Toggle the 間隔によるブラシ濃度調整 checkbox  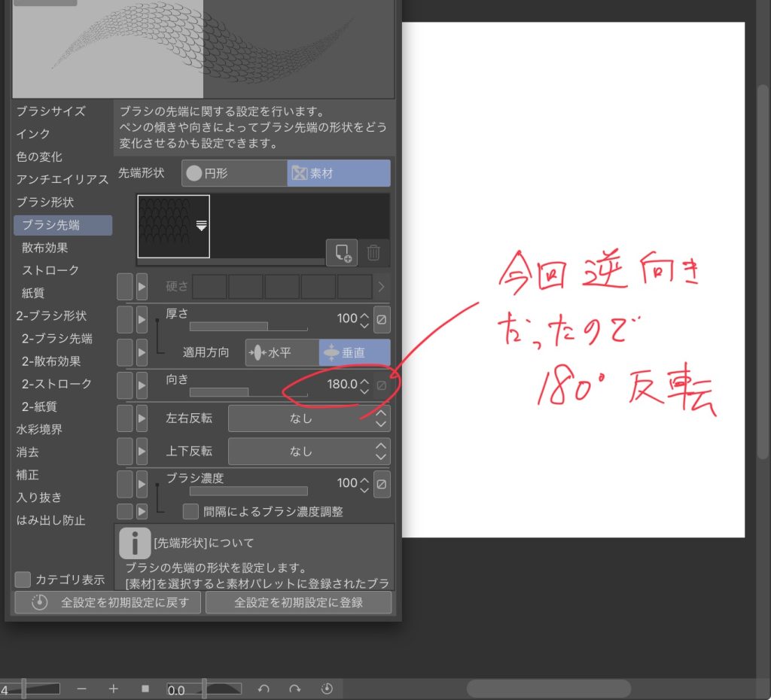pyautogui.click(x=191, y=512)
